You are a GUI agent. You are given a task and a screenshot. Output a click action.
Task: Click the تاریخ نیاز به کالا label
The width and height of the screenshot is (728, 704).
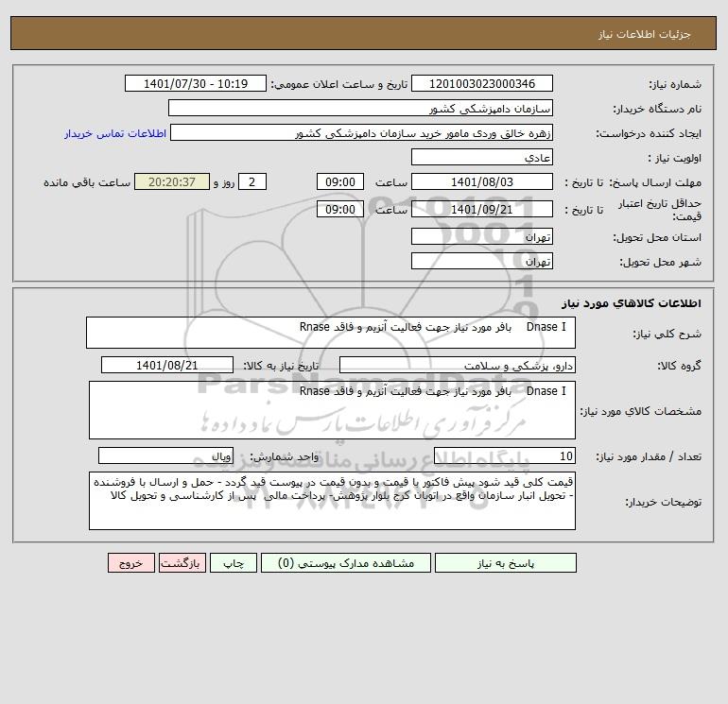click(281, 366)
